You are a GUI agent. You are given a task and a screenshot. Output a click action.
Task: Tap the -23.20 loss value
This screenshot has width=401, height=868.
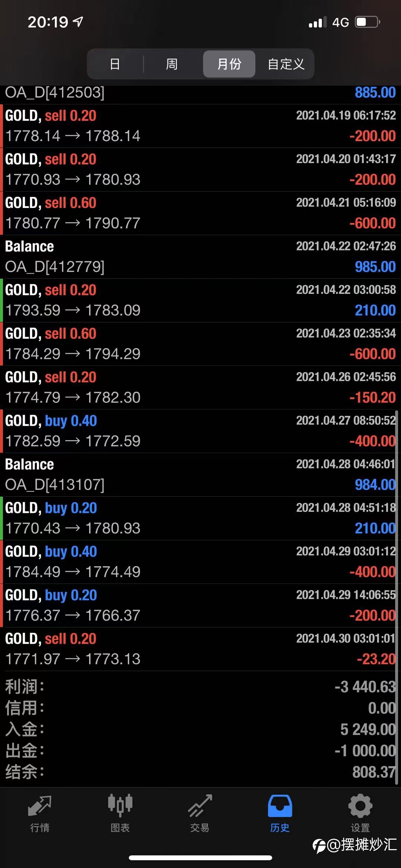376,659
